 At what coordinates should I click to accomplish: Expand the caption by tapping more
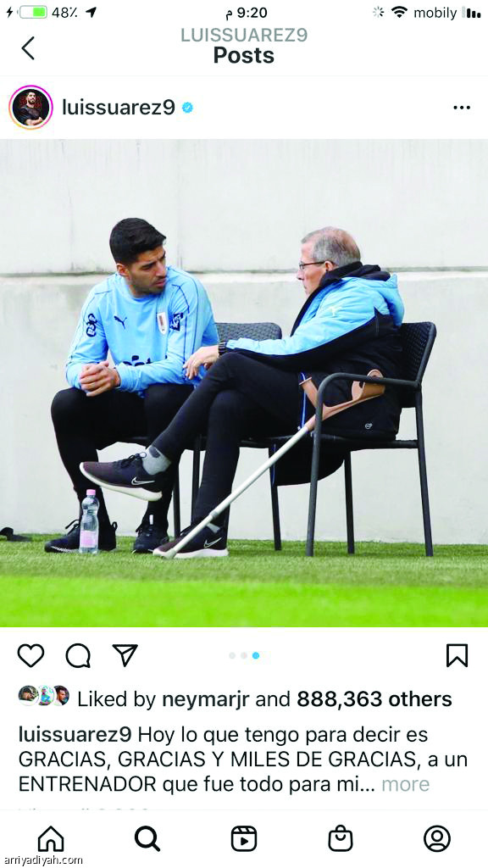click(406, 784)
